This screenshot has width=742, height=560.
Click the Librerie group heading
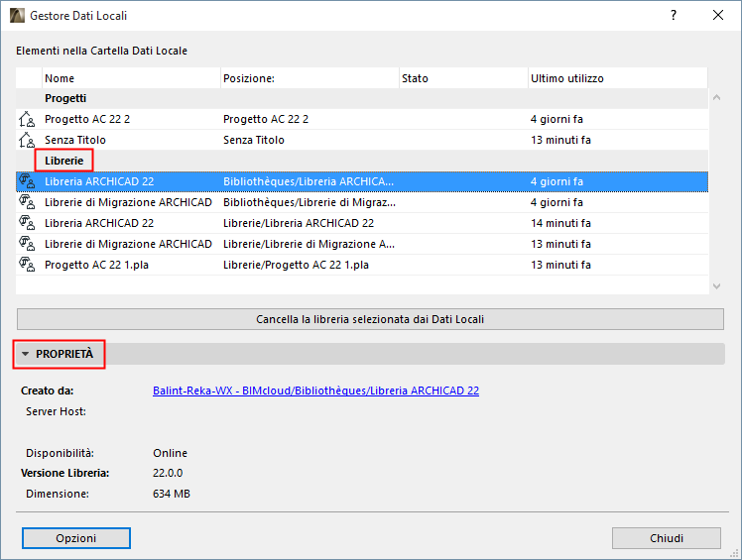click(63, 161)
